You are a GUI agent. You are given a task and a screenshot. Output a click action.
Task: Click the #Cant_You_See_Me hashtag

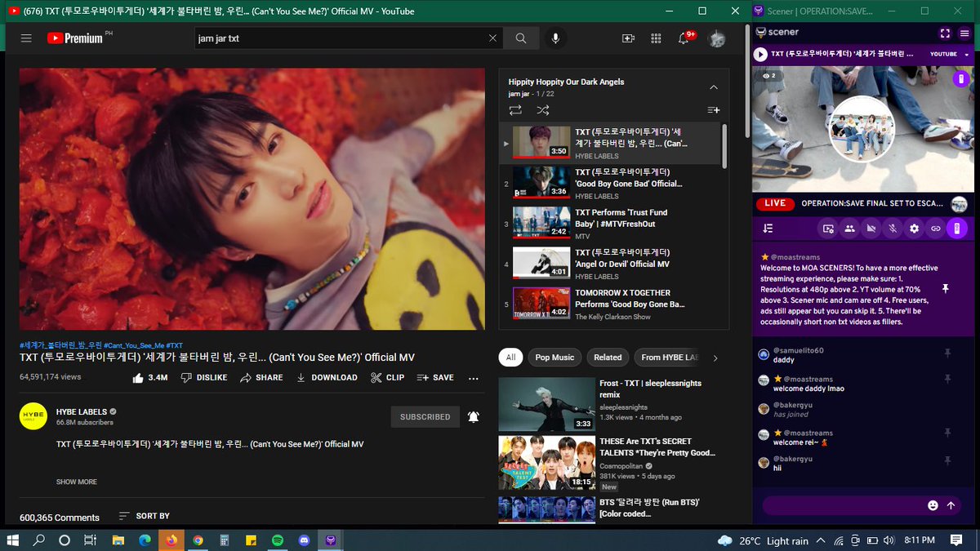click(133, 345)
